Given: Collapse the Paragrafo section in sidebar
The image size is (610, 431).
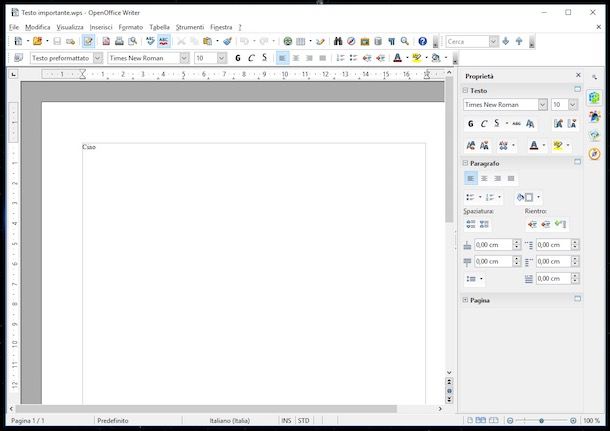Looking at the screenshot, I should tap(465, 163).
